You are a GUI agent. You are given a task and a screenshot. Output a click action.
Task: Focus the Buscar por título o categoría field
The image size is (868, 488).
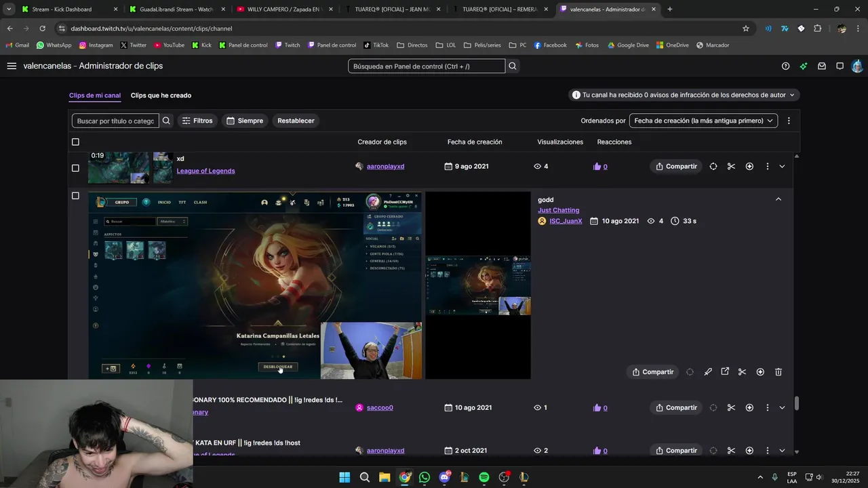click(x=115, y=121)
